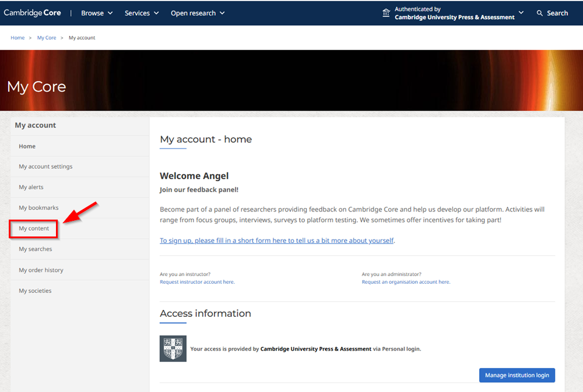Image resolution: width=583 pixels, height=392 pixels.
Task: Open the Browse menu
Action: (x=97, y=13)
